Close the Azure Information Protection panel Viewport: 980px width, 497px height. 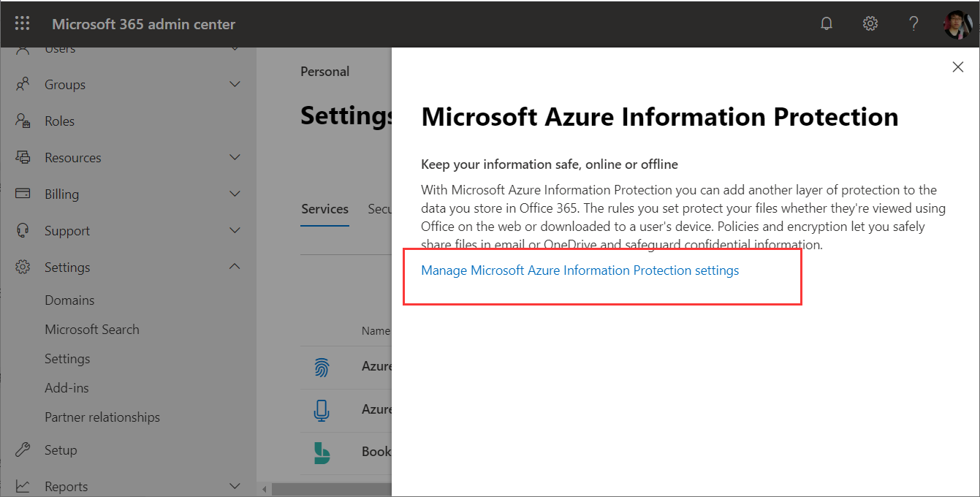[957, 67]
